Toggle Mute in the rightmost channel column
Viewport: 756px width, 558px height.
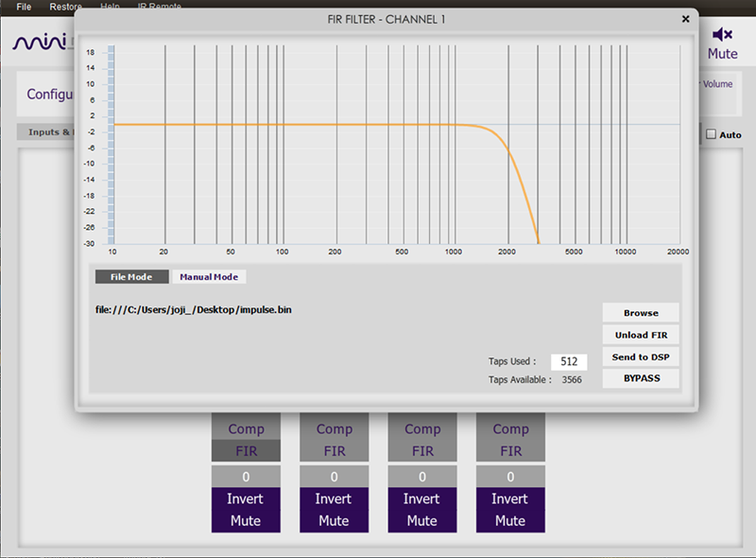click(x=510, y=521)
